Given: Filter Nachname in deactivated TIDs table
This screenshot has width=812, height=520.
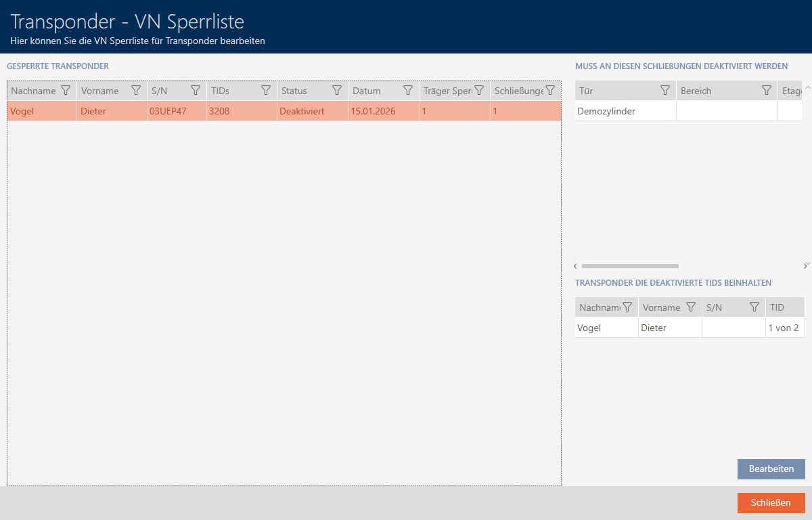Looking at the screenshot, I should tap(627, 307).
